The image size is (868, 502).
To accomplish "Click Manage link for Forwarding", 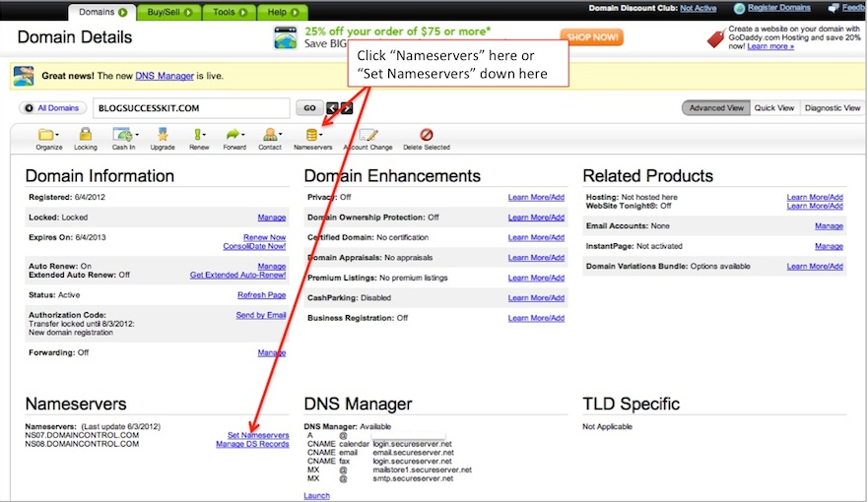I will point(272,352).
